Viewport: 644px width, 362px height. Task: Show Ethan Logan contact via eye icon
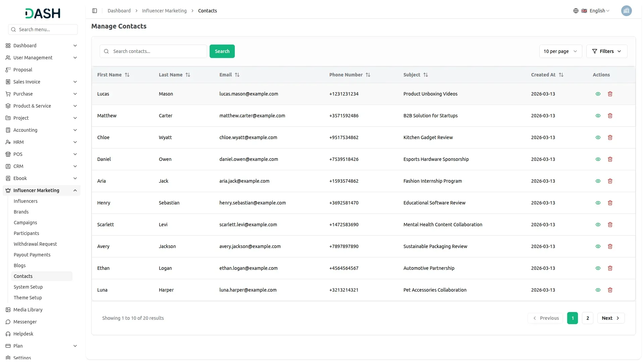[x=598, y=268]
